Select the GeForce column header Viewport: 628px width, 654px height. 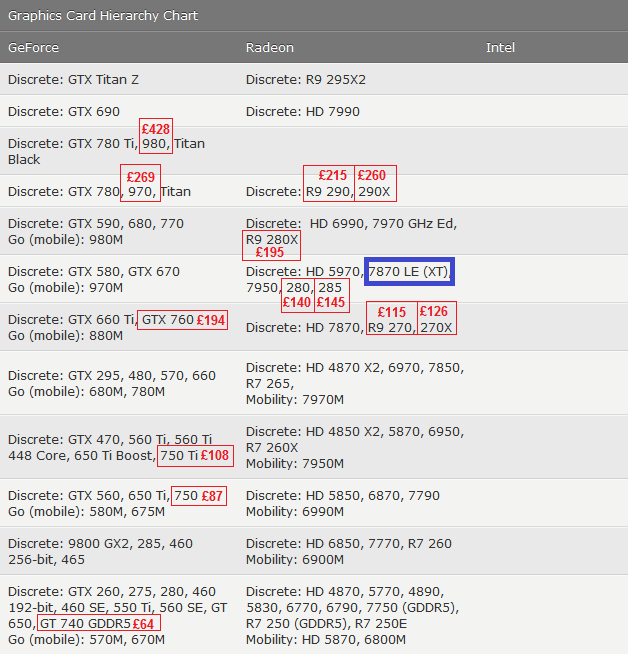pyautogui.click(x=33, y=48)
